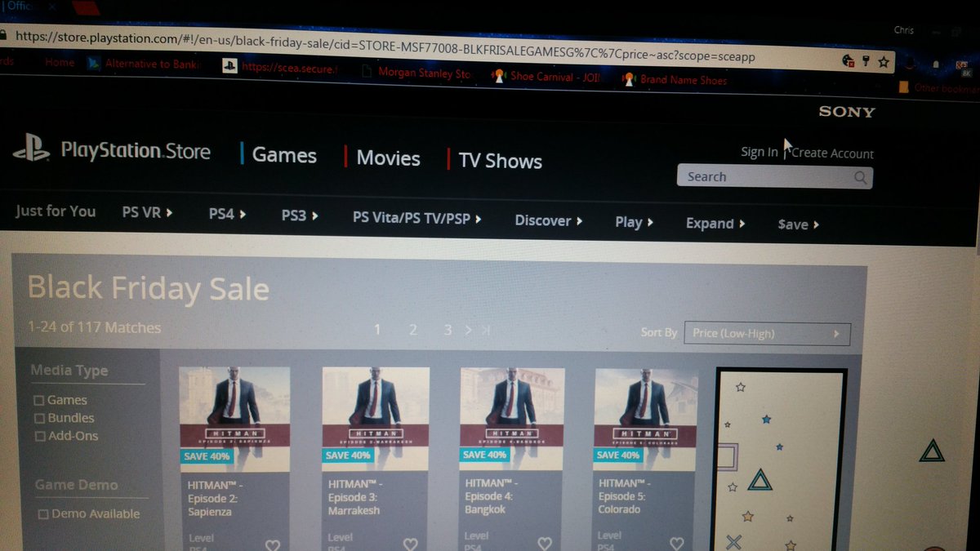
Task: Open the HITMAN Episode 3: Marrakesh title link
Action: (354, 497)
